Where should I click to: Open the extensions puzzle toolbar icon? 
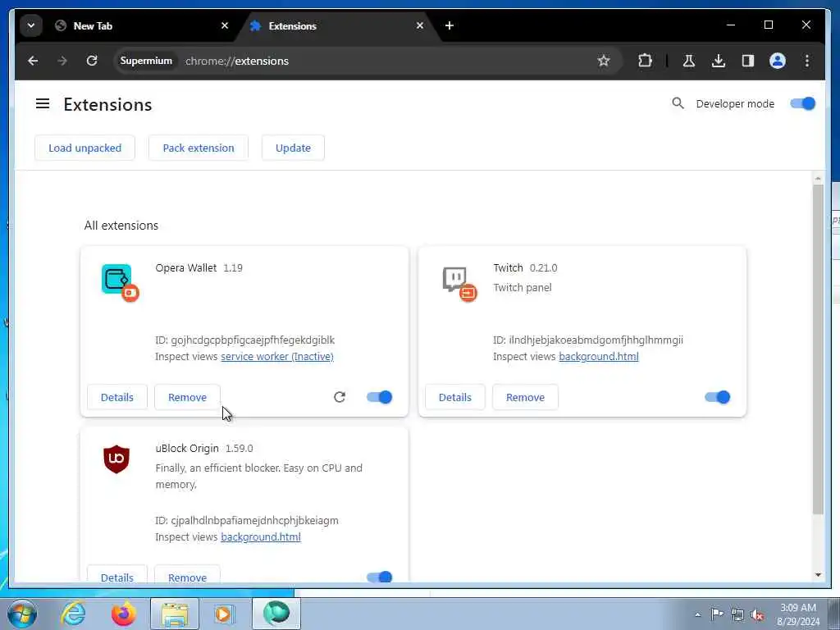click(x=645, y=61)
